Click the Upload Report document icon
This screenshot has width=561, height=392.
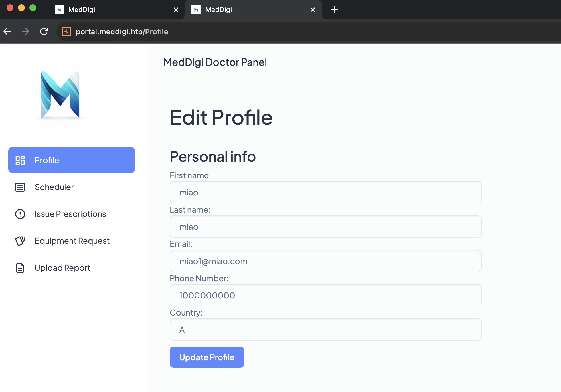pos(20,268)
